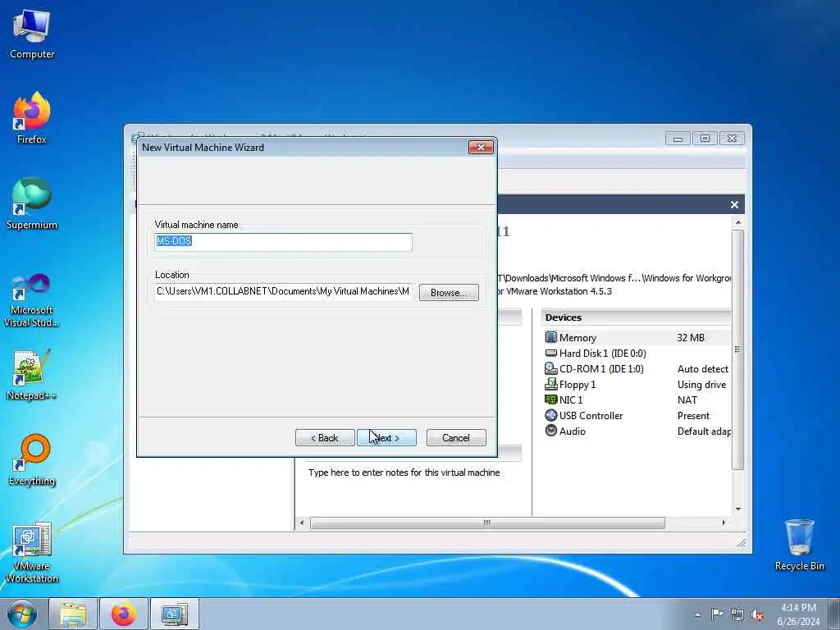Open the VMware Workstation desktop shortcut
The height and width of the screenshot is (630, 840).
pos(32,552)
